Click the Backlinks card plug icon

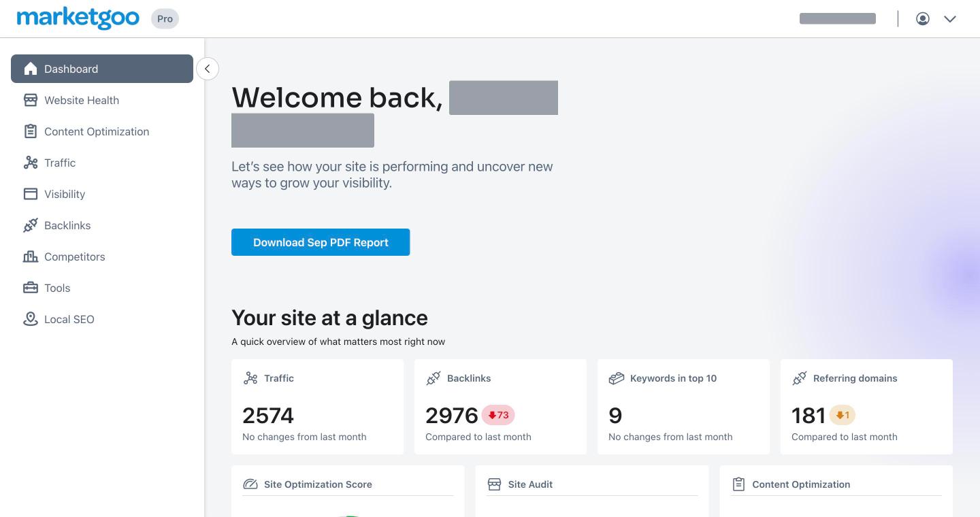point(434,378)
